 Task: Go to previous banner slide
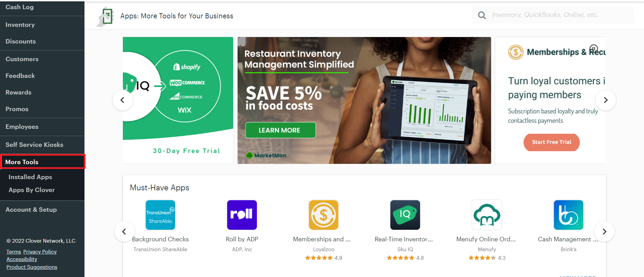(122, 100)
